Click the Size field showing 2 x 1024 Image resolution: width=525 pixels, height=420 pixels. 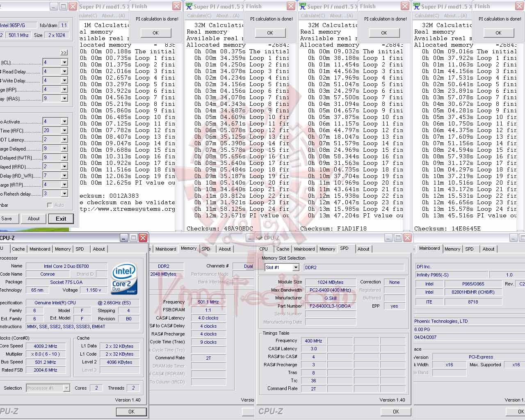(x=57, y=35)
